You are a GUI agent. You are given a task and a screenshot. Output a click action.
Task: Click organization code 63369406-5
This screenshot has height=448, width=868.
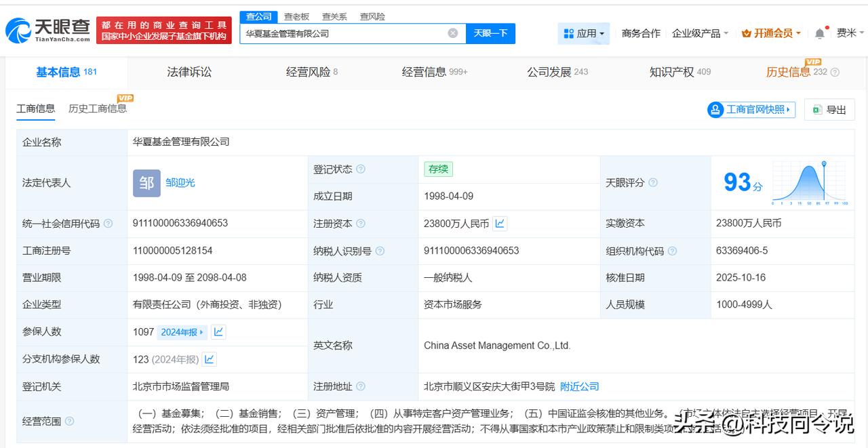point(742,251)
